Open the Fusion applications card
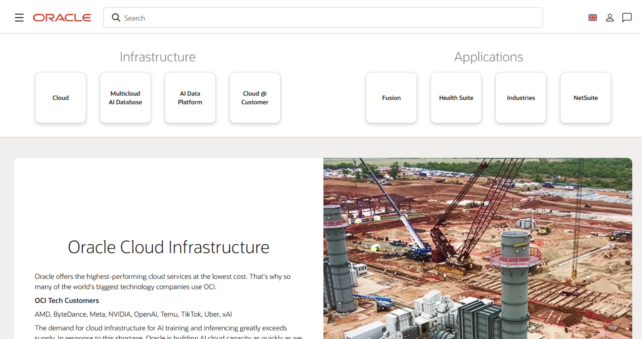 click(391, 98)
